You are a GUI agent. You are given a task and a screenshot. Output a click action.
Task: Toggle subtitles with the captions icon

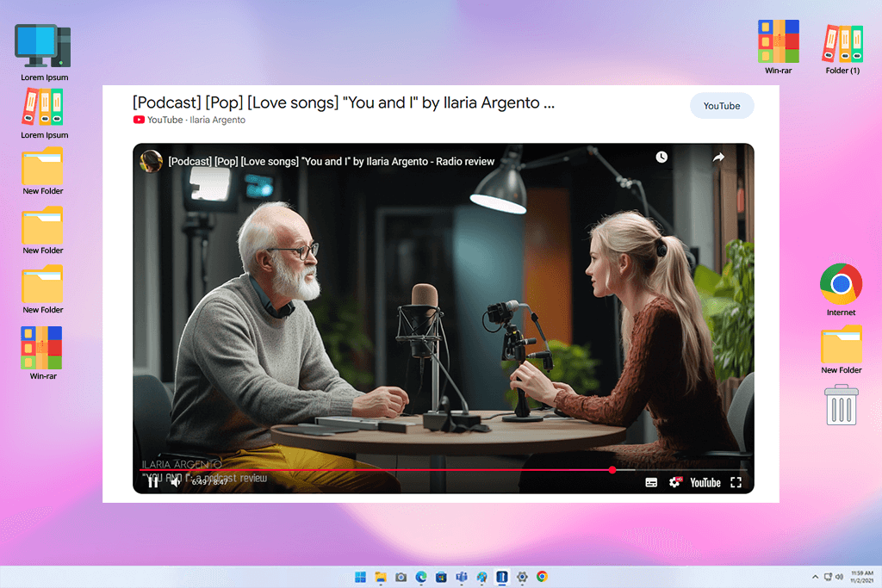click(x=651, y=482)
